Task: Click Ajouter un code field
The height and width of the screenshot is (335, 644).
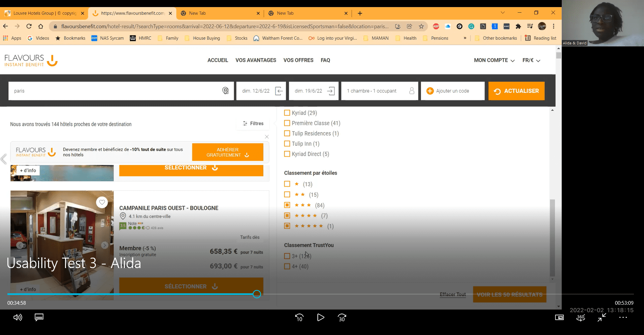Action: [453, 91]
